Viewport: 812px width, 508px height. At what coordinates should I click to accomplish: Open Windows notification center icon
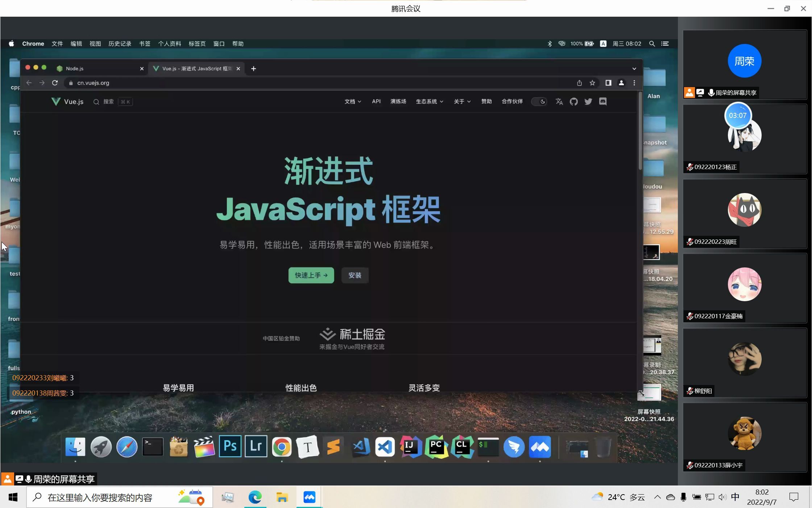(x=794, y=497)
